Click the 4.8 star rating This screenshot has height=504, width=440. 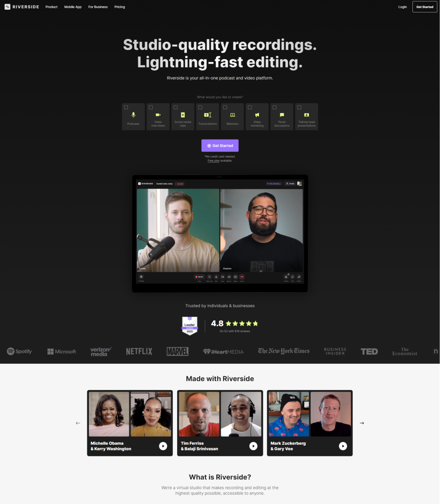[234, 323]
